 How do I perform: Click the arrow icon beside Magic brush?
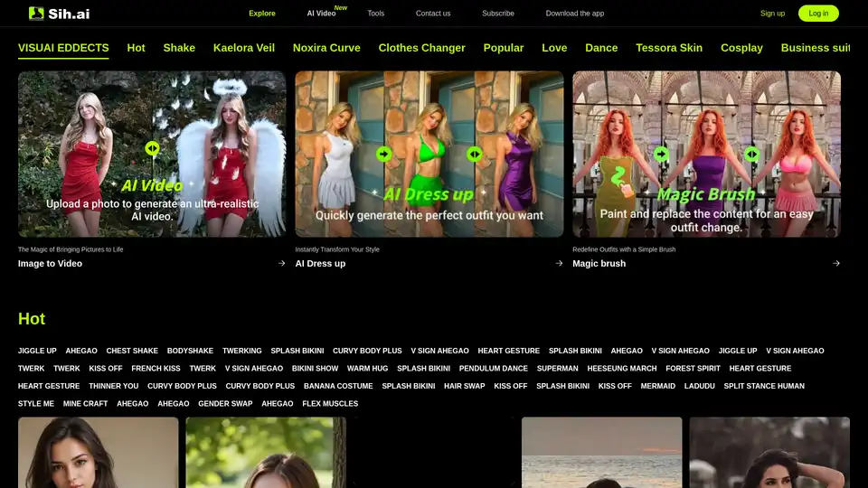tap(835, 264)
